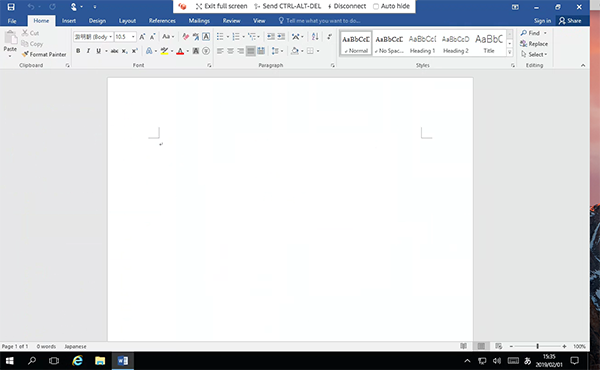Open Windows Start menu
This screenshot has width=600, height=370.
(10, 360)
